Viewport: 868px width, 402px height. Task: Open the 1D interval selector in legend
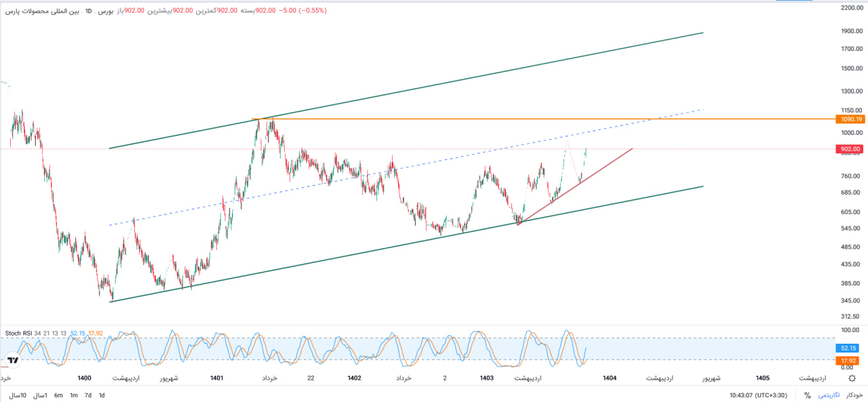(88, 11)
